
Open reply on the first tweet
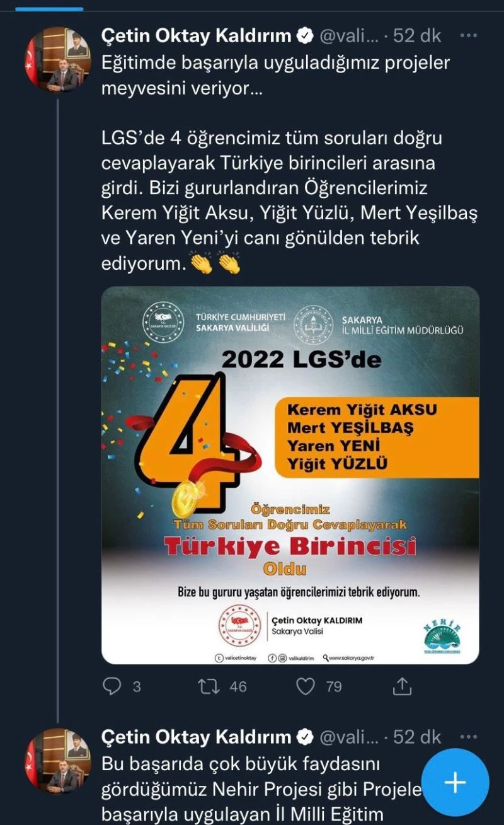tap(112, 686)
